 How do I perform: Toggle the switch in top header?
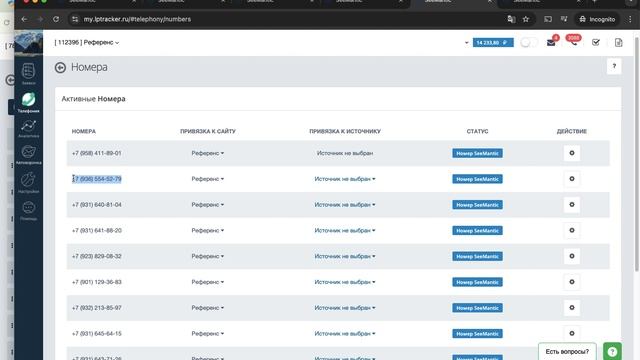[x=528, y=42]
